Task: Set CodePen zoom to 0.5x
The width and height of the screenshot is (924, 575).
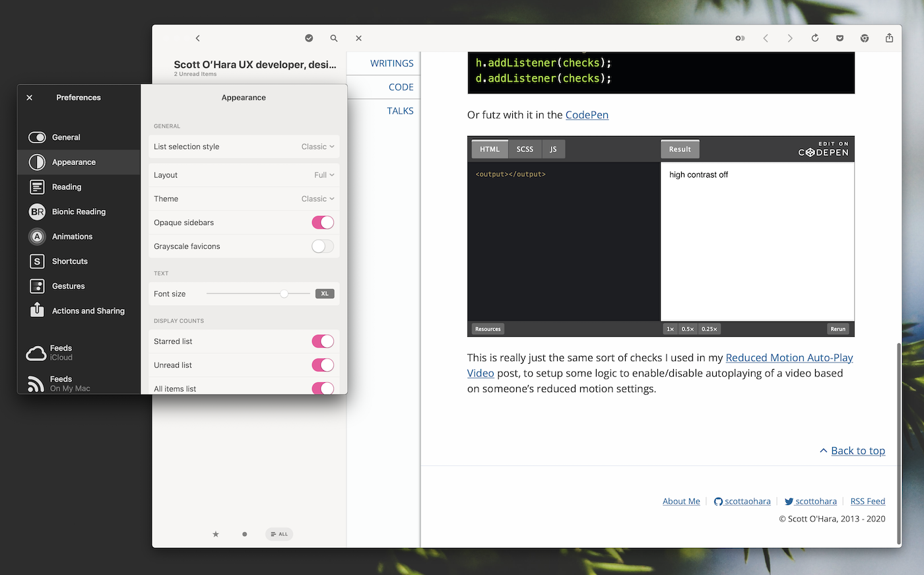Action: 688,329
